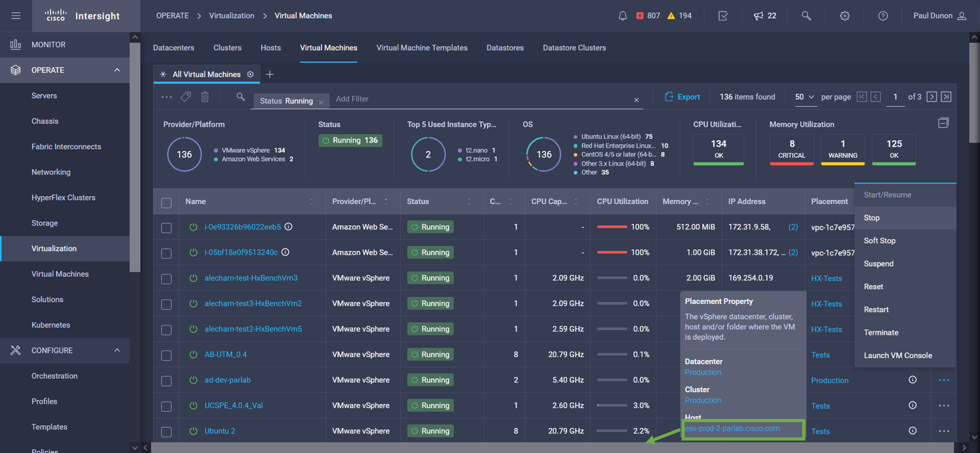
Task: Click info icon next to i-0e93326b96022eeb5
Action: pos(288,226)
